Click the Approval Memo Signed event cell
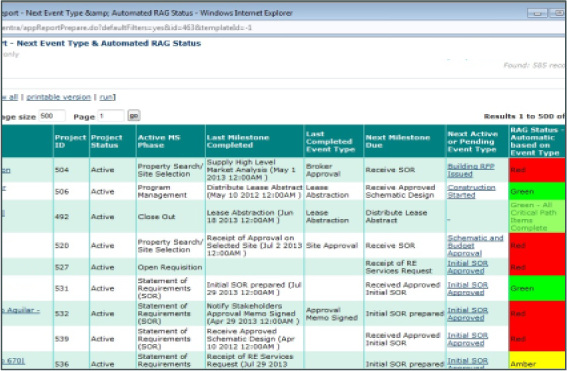 333,314
